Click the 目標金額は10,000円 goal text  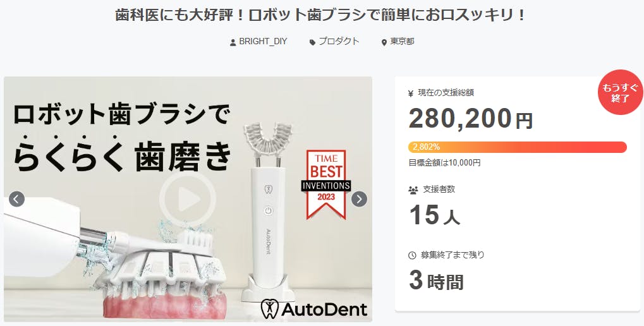point(444,162)
